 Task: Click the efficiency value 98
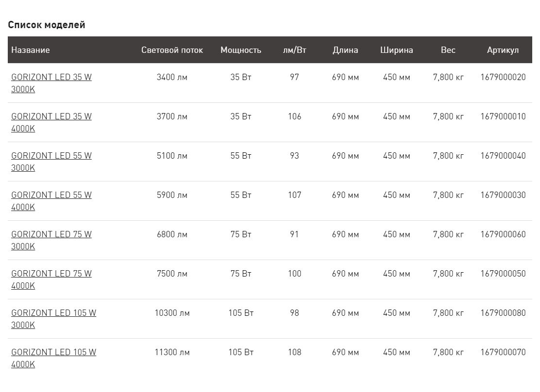294,312
